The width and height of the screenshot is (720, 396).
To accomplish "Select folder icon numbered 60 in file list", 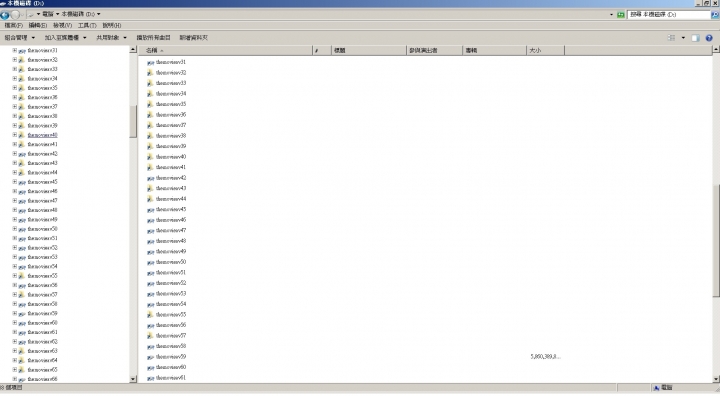I will (x=150, y=368).
